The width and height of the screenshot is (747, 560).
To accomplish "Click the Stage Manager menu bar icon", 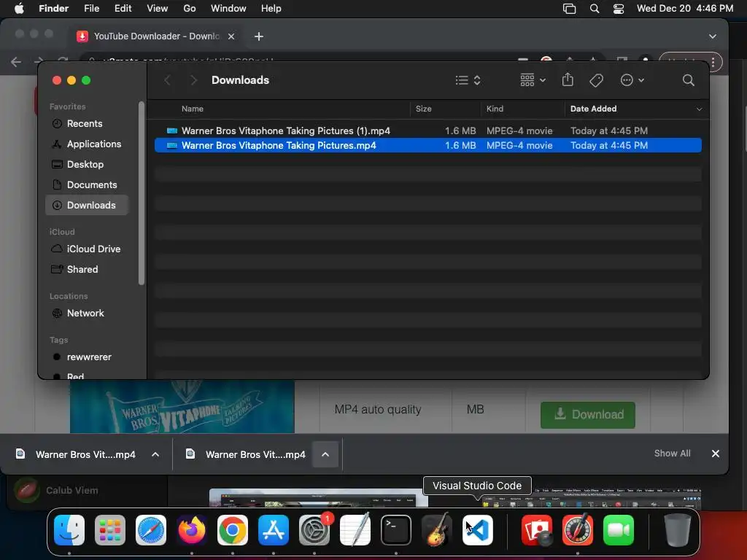I will [569, 9].
